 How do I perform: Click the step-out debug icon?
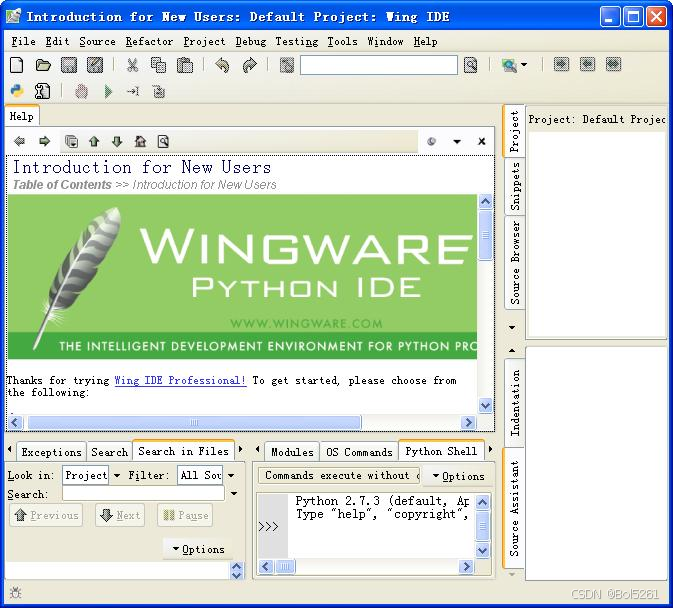(x=159, y=91)
